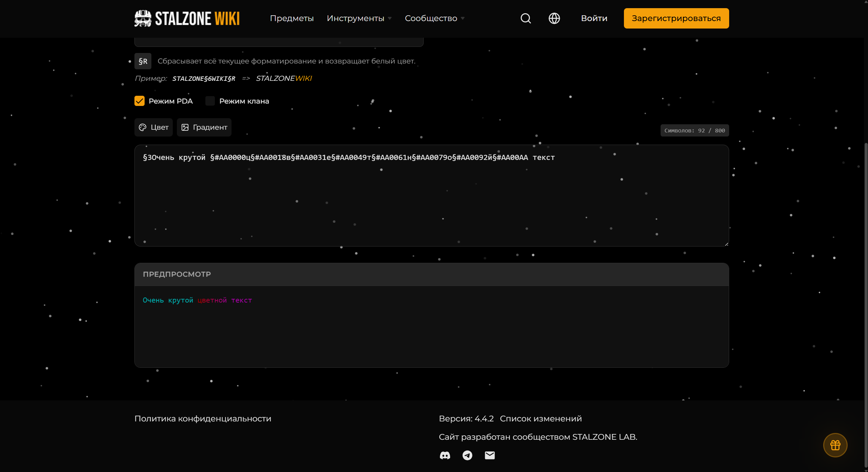Click the STALZONE WIKI logo
The width and height of the screenshot is (868, 472).
click(x=187, y=18)
